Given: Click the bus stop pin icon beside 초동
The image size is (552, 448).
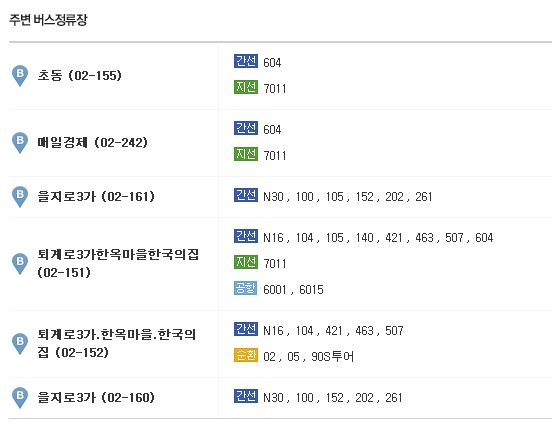Looking at the screenshot, I should pyautogui.click(x=20, y=75).
